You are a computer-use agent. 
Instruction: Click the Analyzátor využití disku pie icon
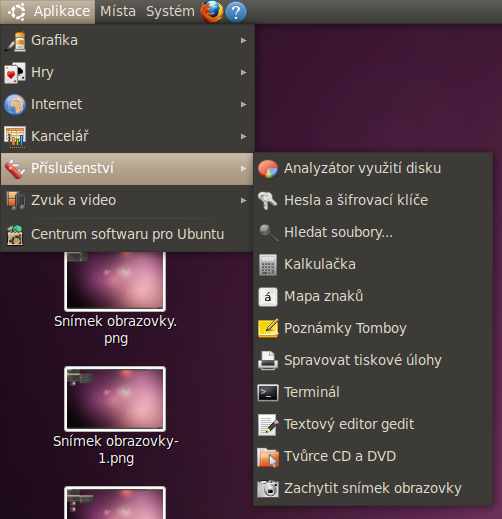(x=268, y=169)
